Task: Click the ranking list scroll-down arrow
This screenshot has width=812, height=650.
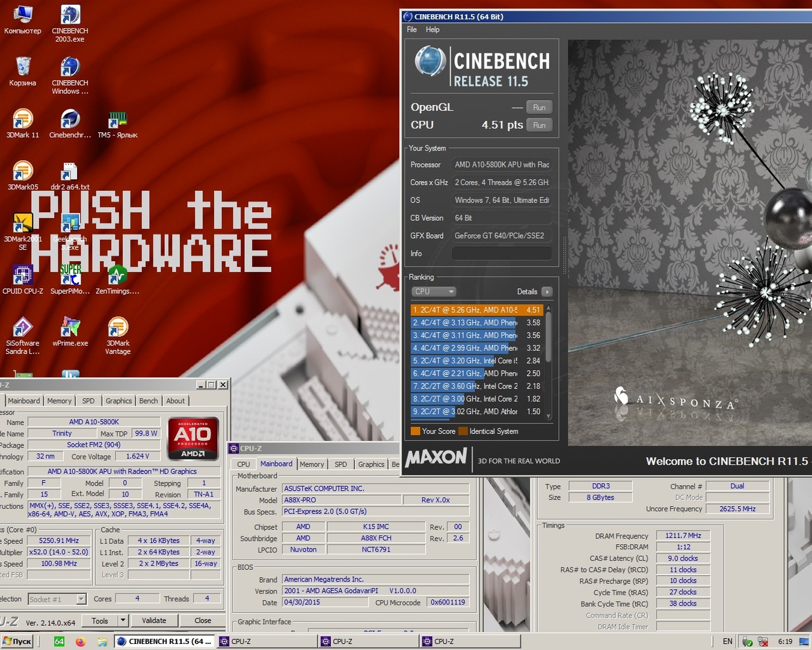Action: point(548,416)
